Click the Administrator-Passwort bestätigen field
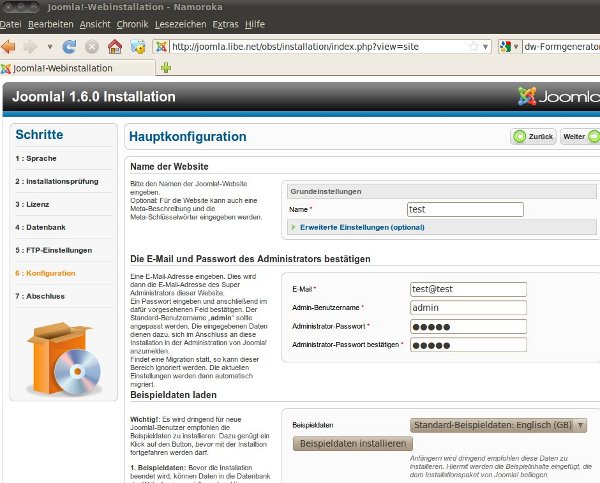Viewport: 600px width, 483px height. (x=468, y=345)
